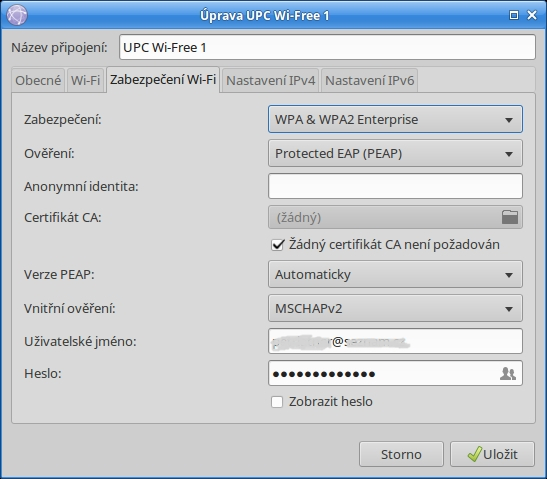The image size is (547, 479).
Task: Click the Název připojení text field
Action: pyautogui.click(x=327, y=47)
